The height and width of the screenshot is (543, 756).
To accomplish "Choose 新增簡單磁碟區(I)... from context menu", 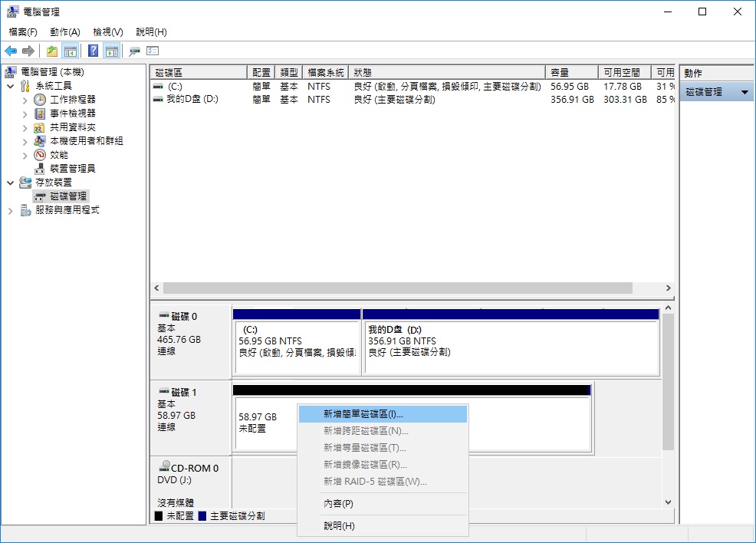I will pyautogui.click(x=383, y=413).
